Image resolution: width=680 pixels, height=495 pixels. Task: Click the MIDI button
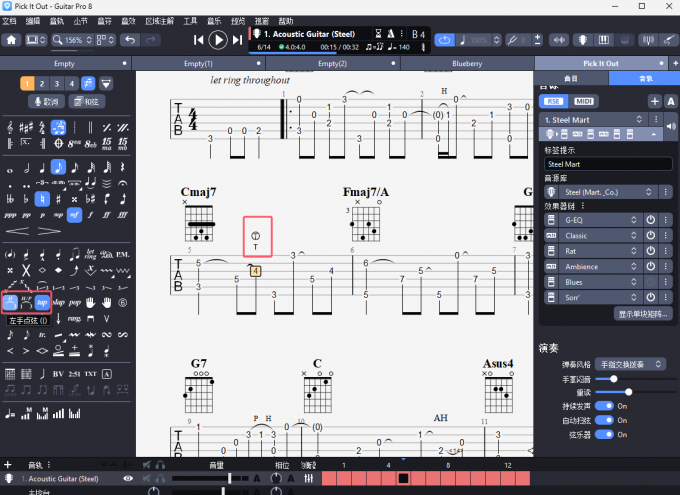583,101
